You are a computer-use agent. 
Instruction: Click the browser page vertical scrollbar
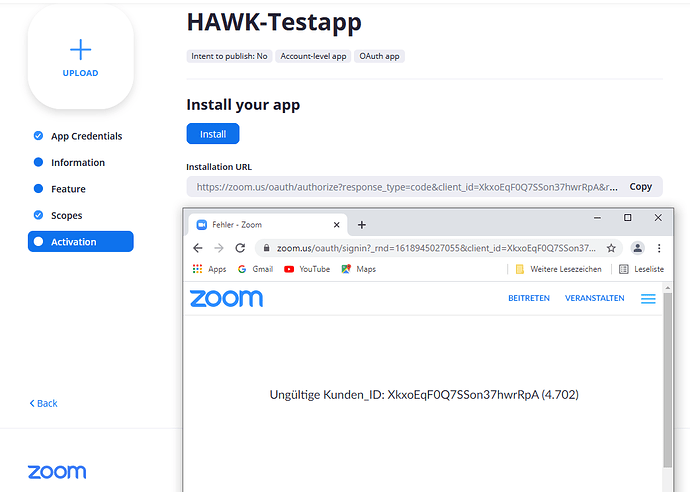(668, 380)
